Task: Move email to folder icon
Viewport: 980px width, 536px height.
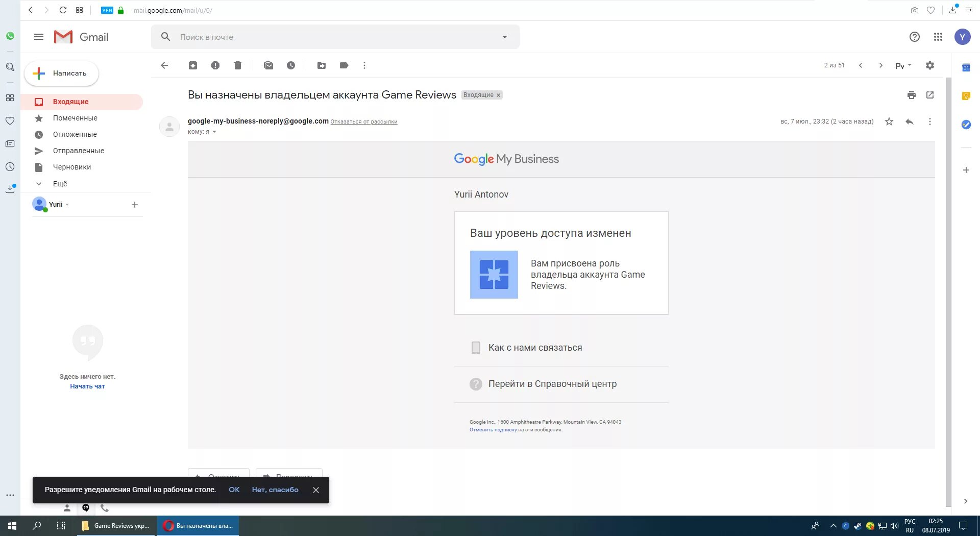Action: [x=322, y=65]
